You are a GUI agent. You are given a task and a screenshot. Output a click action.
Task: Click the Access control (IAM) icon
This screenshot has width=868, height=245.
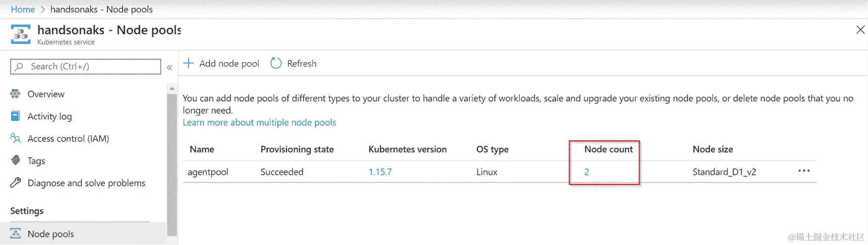(15, 139)
